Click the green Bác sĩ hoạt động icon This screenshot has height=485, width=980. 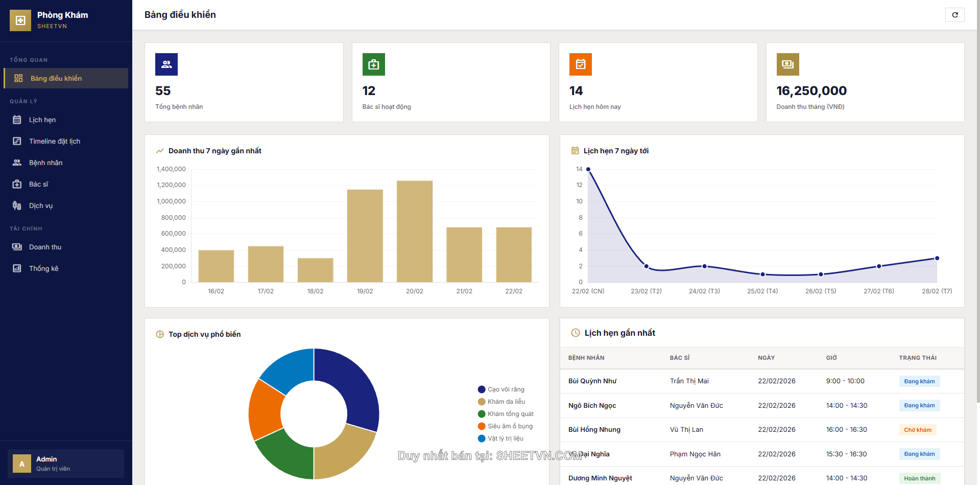tap(373, 64)
